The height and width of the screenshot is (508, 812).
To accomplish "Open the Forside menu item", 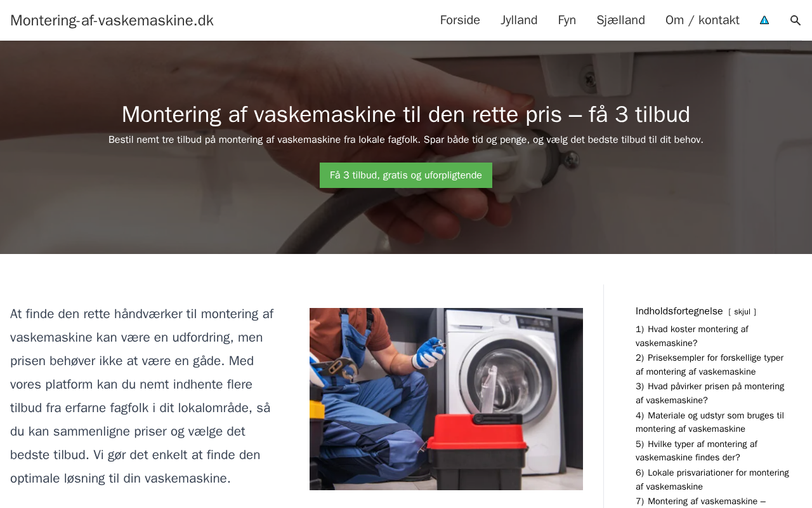I will point(460,20).
